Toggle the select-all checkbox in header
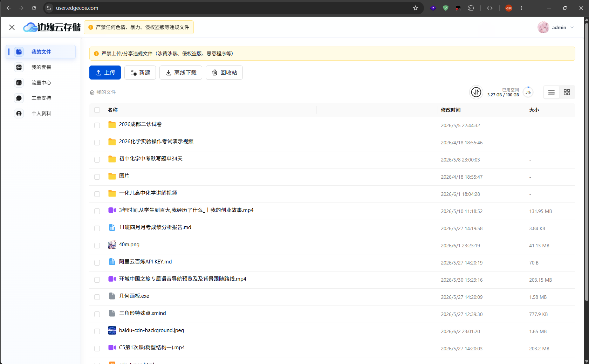Viewport: 589px width, 364px height. [97, 110]
